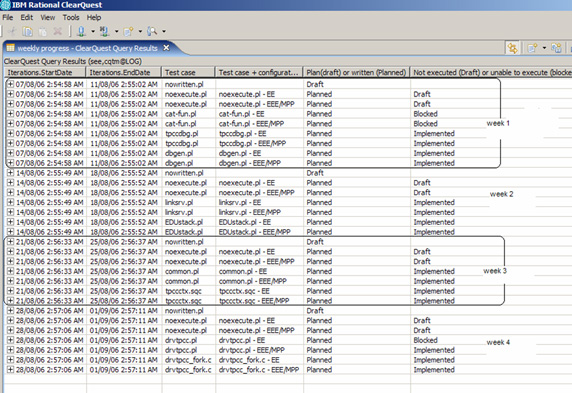Click Plan(draft) or written (Planned) header
572x393 pixels.
pos(356,72)
